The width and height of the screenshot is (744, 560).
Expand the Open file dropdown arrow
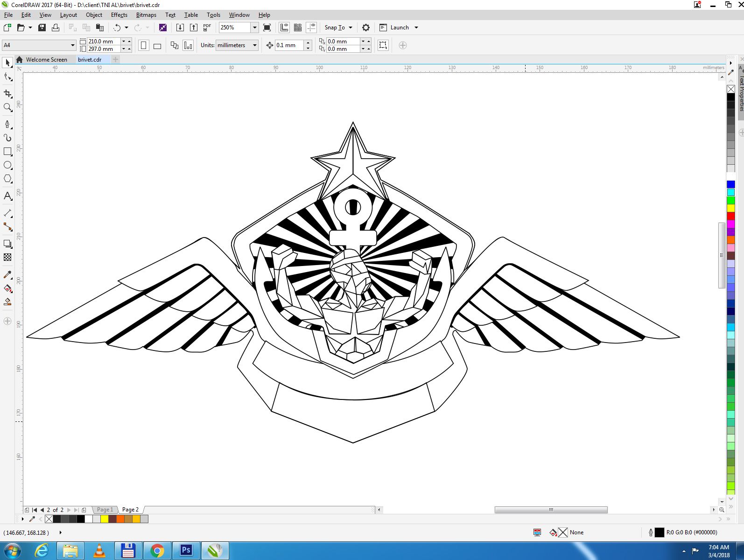(30, 28)
